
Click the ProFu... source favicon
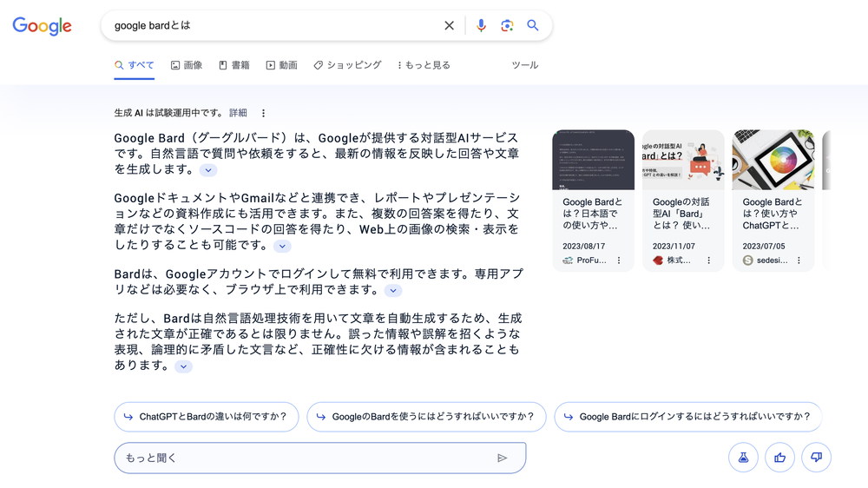point(568,260)
